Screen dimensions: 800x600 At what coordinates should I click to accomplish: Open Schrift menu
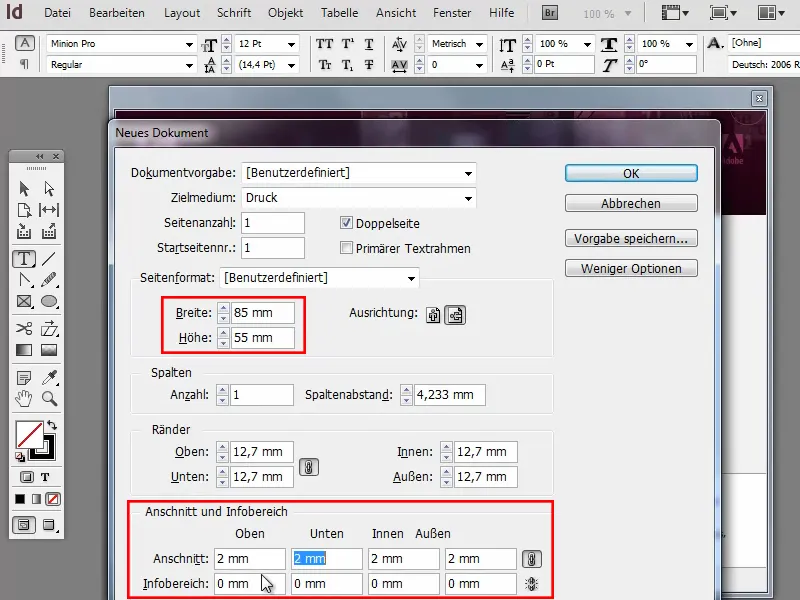point(234,13)
